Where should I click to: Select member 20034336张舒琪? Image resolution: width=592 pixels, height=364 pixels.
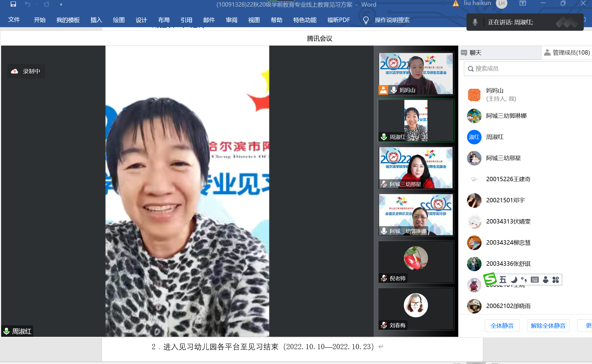[525, 264]
